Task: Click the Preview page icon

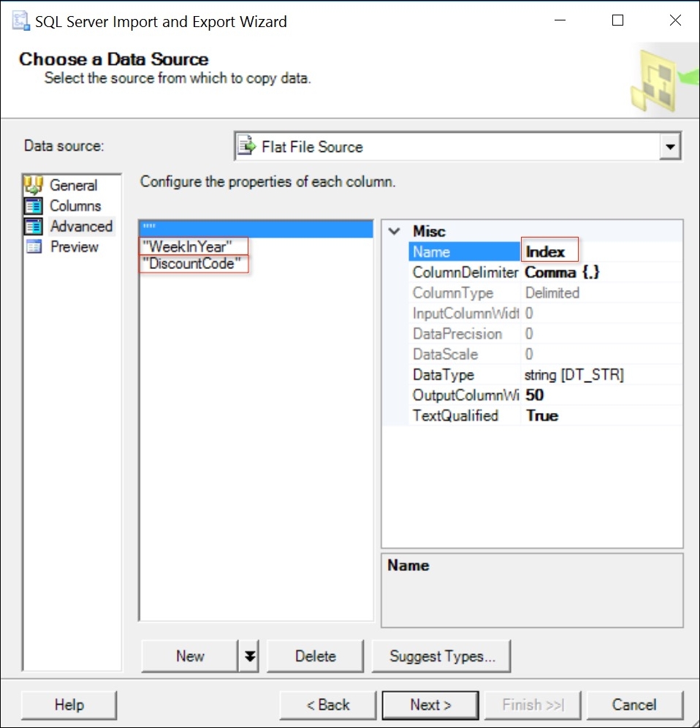Action: [34, 246]
